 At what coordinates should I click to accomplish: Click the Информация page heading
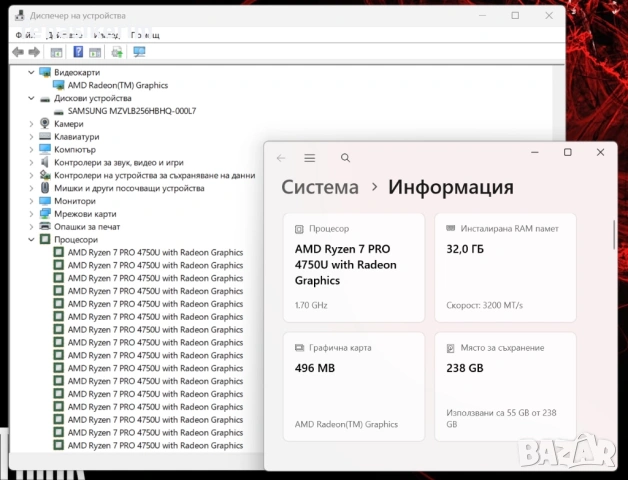[x=451, y=187]
